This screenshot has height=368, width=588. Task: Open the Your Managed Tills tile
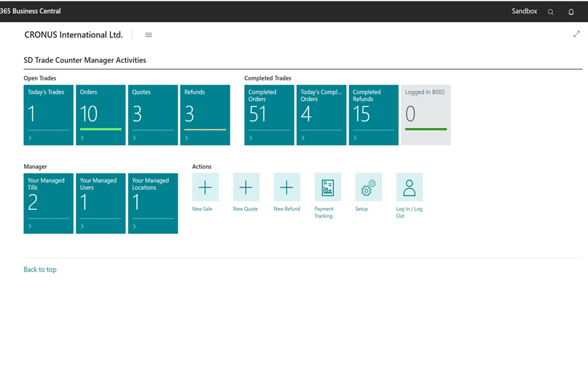(49, 203)
